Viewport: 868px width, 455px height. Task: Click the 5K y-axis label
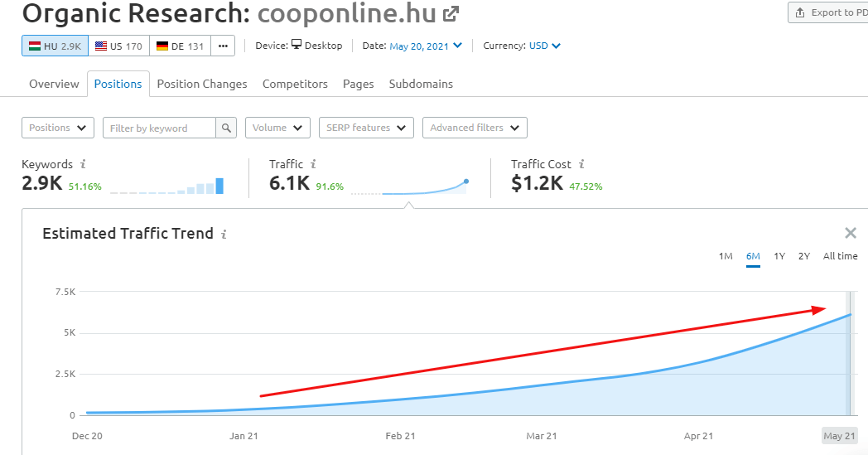tap(70, 332)
